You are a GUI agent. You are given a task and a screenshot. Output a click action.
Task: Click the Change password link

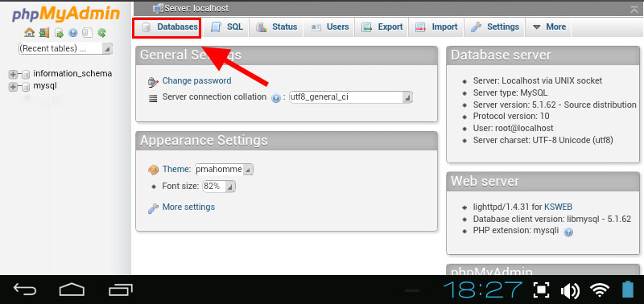tap(196, 80)
